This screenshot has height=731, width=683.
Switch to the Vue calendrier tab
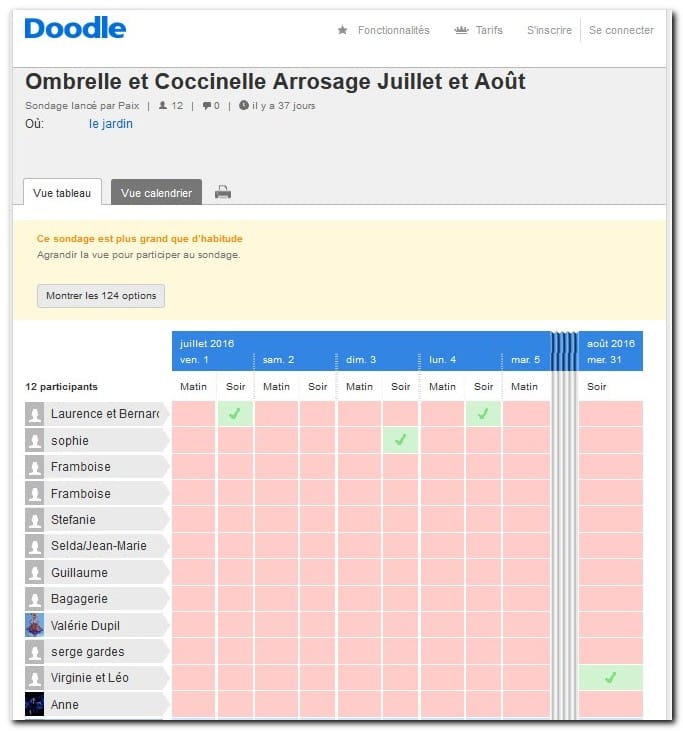[x=156, y=192]
